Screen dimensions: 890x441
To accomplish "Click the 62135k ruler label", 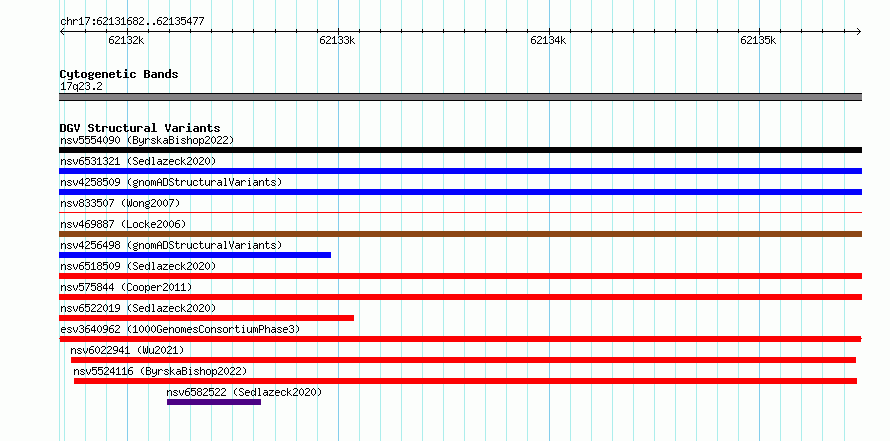I will pos(758,40).
